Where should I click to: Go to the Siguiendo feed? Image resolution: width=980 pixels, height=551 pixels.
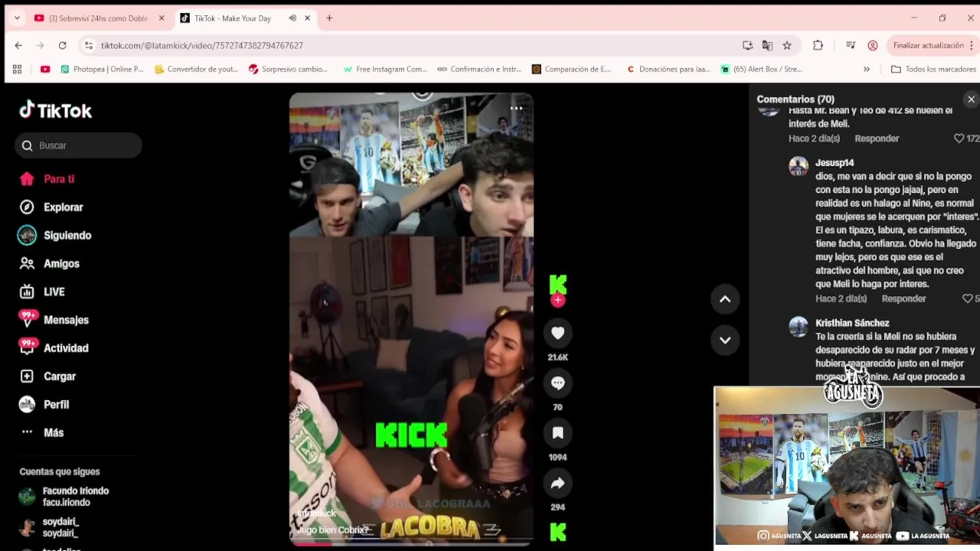coord(55,236)
